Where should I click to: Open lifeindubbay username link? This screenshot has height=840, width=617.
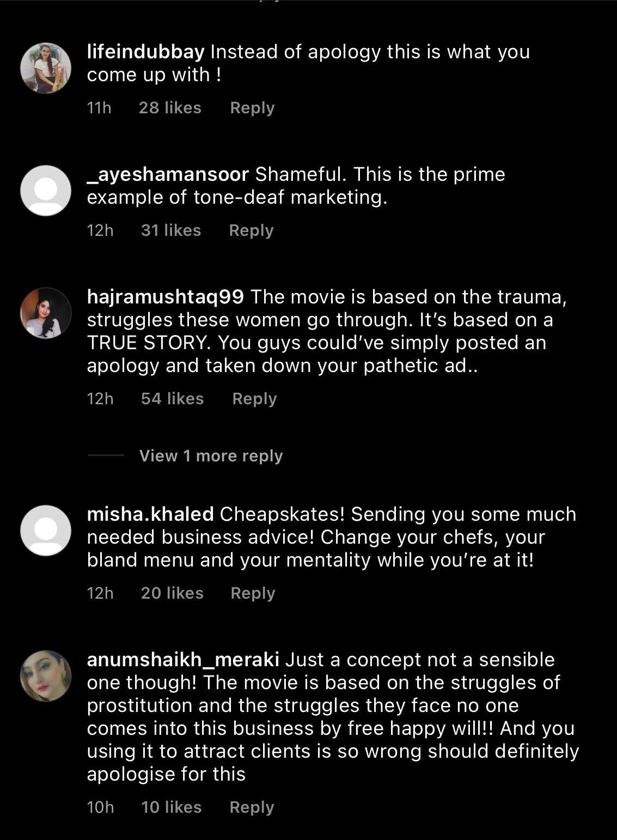pyautogui.click(x=145, y=52)
